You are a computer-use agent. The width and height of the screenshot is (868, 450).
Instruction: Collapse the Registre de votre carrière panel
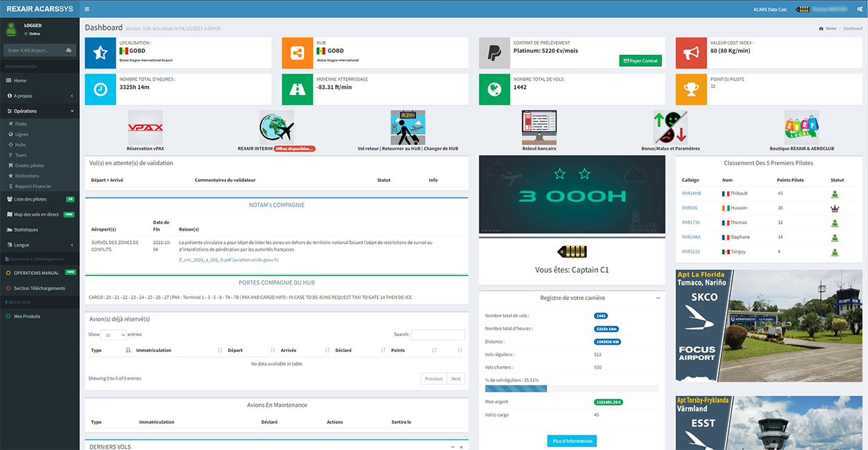click(658, 297)
